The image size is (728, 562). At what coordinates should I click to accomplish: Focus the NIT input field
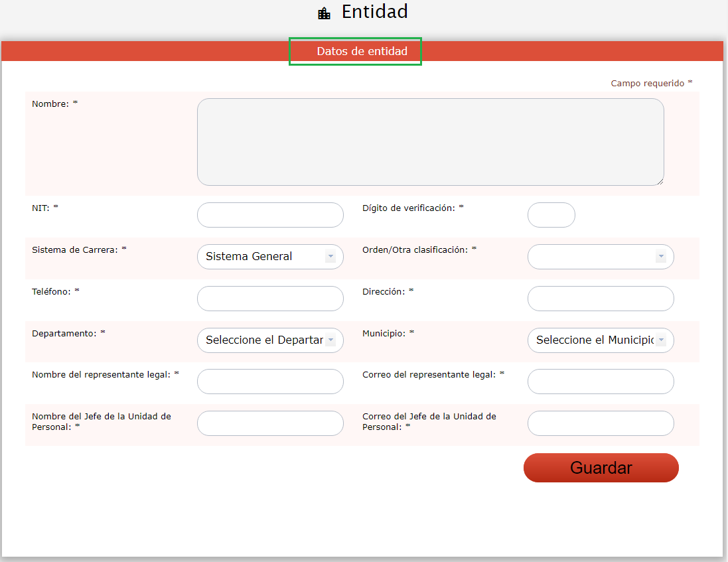(270, 215)
